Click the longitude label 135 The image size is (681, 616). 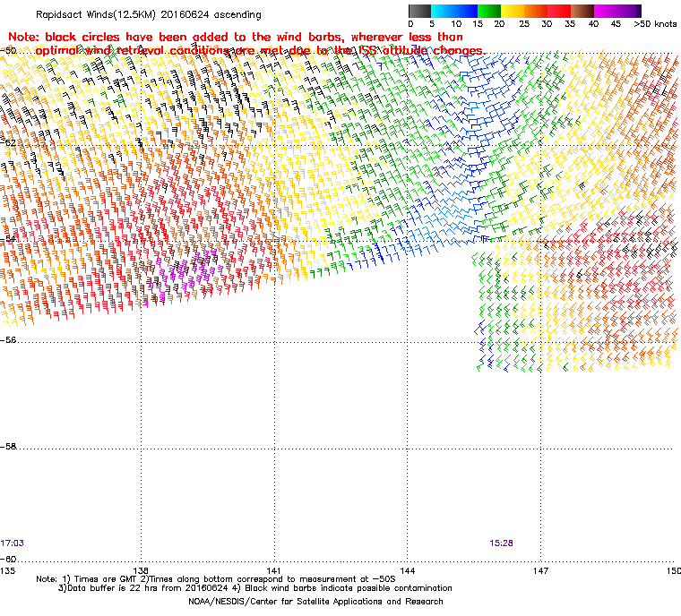pyautogui.click(x=8, y=570)
